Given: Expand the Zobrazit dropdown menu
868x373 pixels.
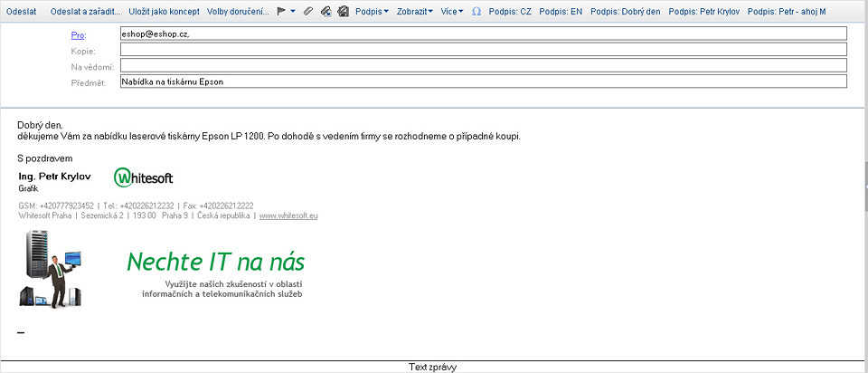Looking at the screenshot, I should [x=417, y=12].
